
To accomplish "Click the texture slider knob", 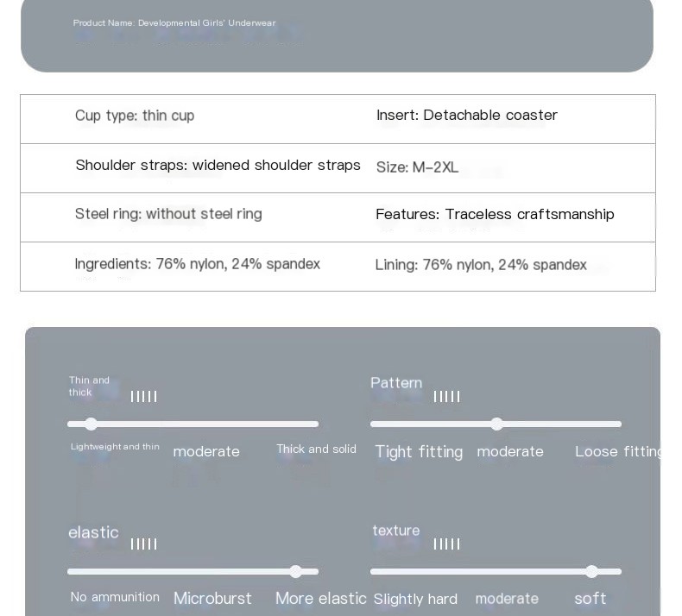I will (591, 571).
